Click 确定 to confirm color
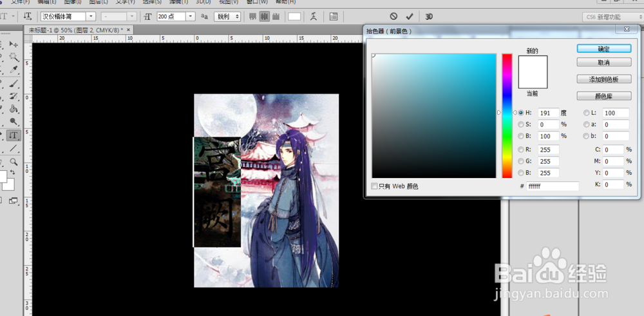The width and height of the screenshot is (644, 316). [x=604, y=48]
